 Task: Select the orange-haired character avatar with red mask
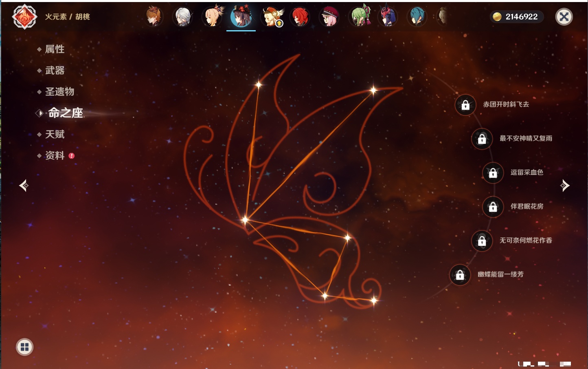154,17
